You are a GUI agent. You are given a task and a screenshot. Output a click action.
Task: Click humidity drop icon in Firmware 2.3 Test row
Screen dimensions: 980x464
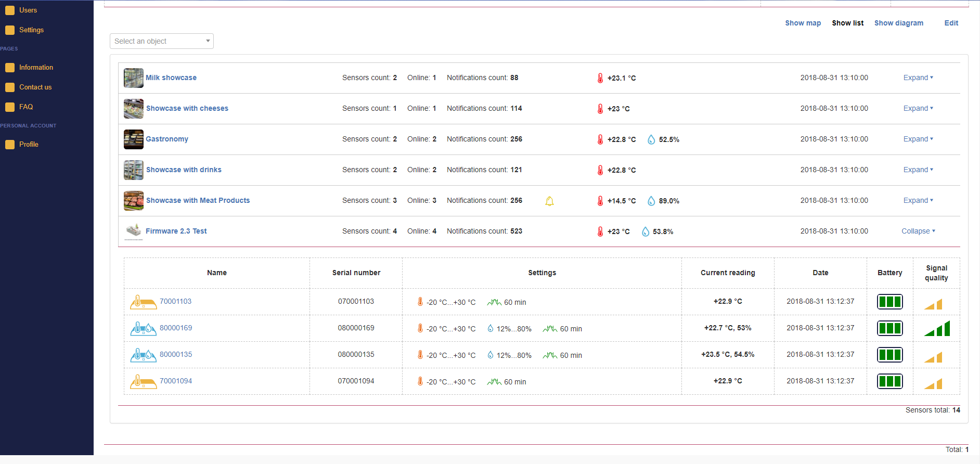[646, 231]
